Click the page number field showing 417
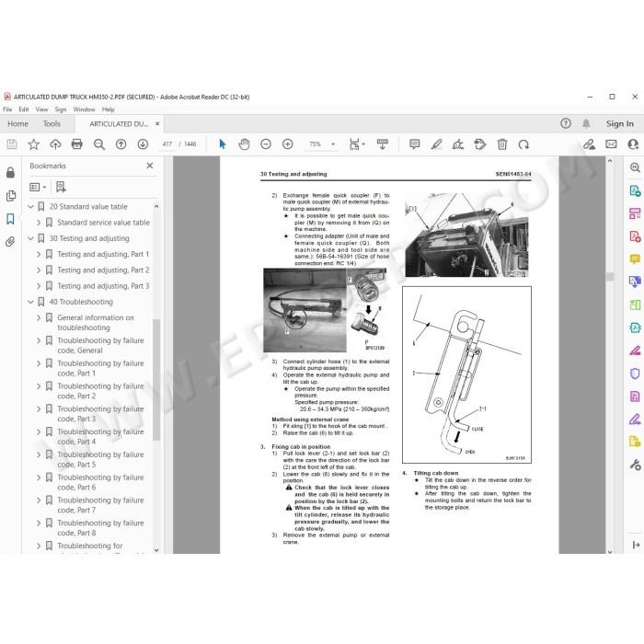644x644 pixels. click(x=167, y=144)
